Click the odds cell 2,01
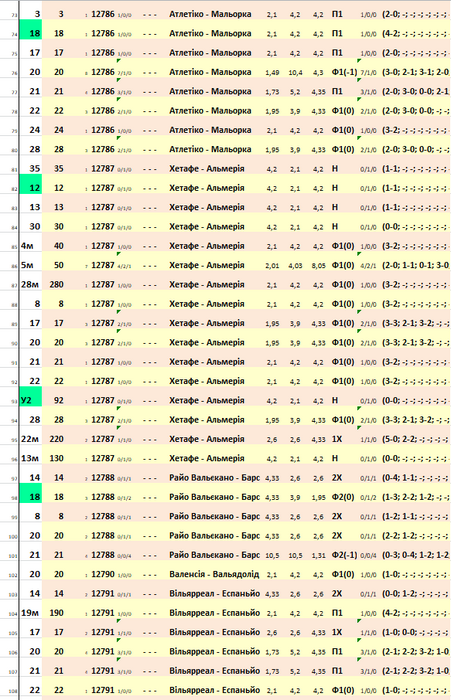Viewport: 451px width, 700px height. (x=272, y=266)
